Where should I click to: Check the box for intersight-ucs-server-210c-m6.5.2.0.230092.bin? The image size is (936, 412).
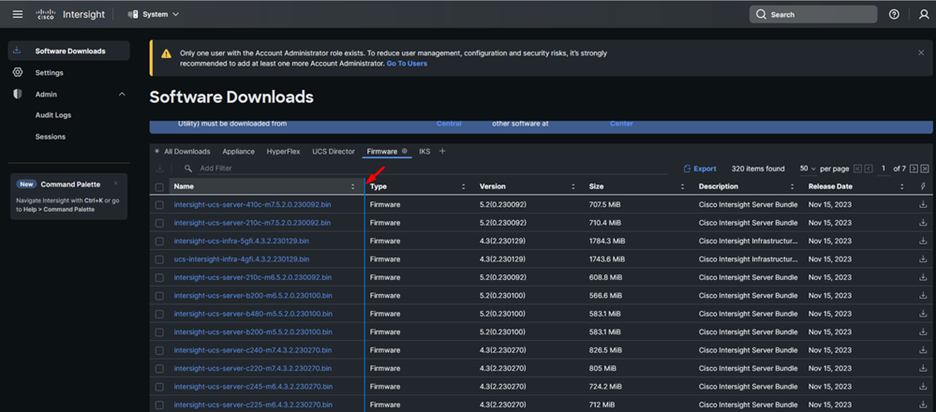click(x=159, y=278)
